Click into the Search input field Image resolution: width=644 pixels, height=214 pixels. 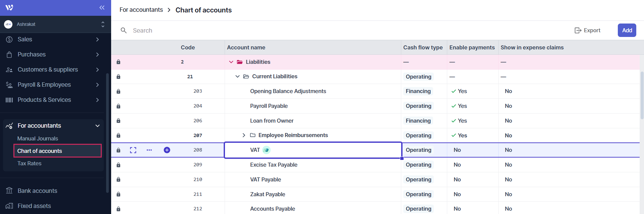pos(235,31)
